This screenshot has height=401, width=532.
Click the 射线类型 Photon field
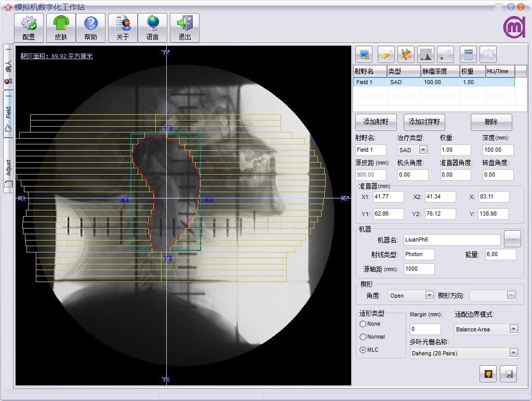click(419, 255)
